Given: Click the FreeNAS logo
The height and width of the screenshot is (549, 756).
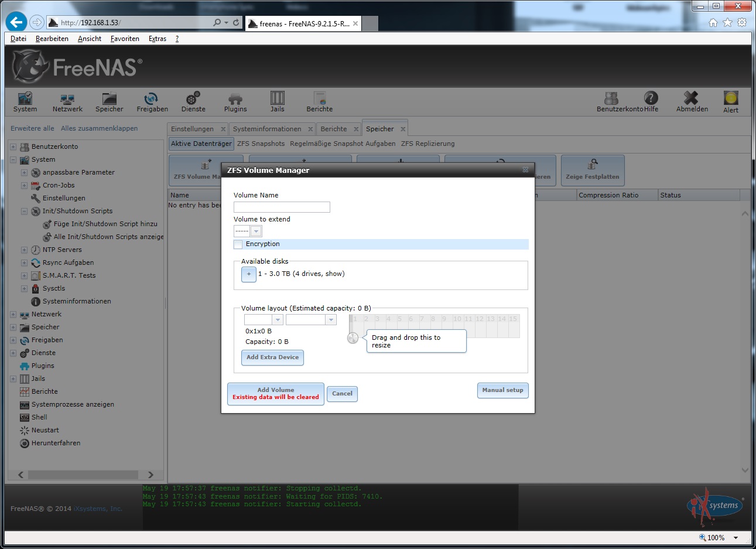Looking at the screenshot, I should pos(77,67).
